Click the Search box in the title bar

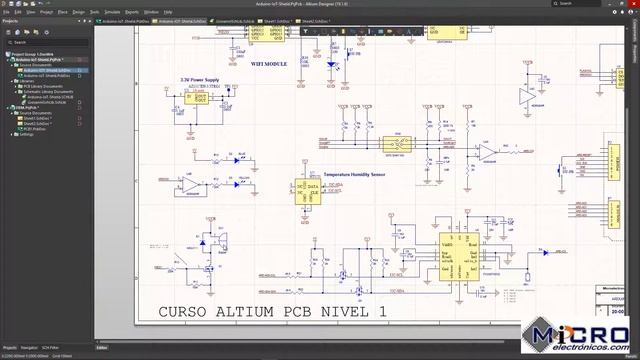point(576,4)
